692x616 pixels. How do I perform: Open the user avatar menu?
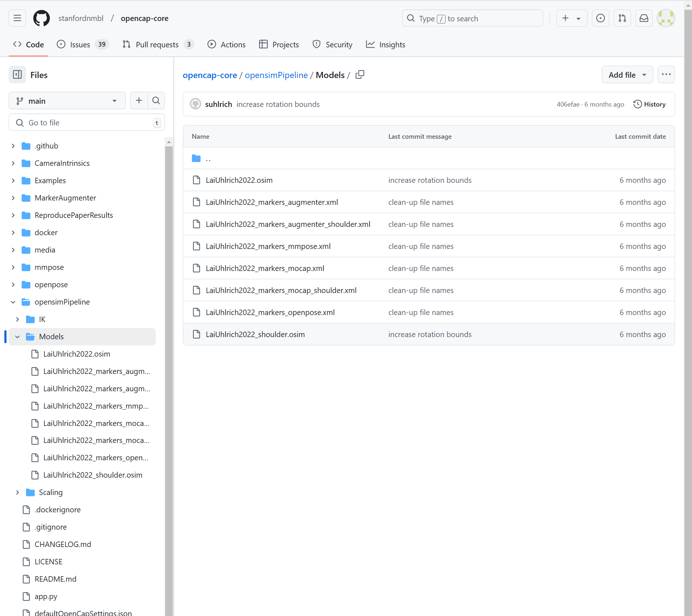coord(666,18)
